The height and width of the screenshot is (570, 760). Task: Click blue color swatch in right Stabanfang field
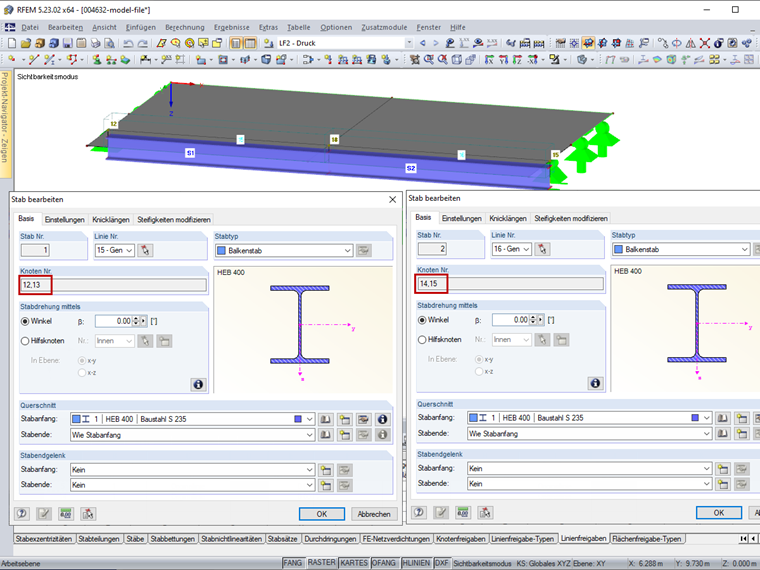click(x=695, y=418)
